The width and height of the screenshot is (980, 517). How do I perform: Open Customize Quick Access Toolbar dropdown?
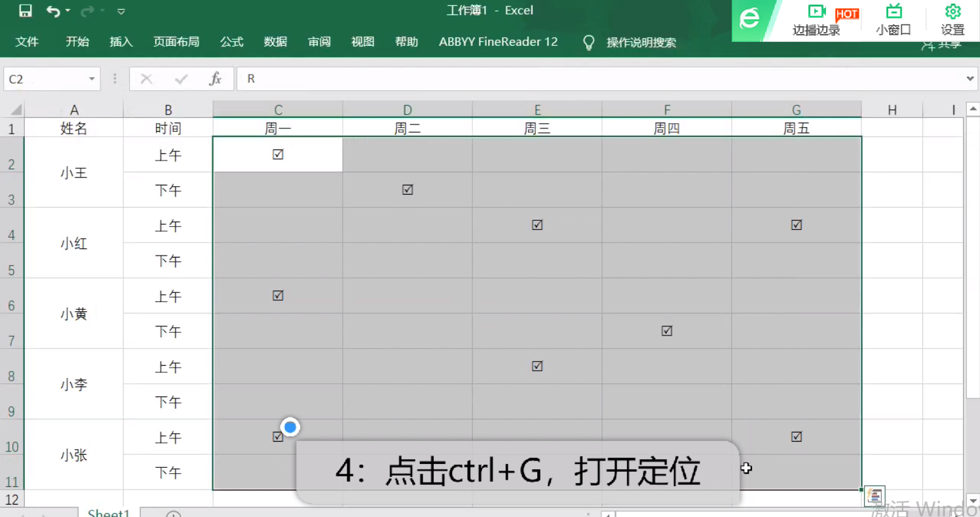(x=121, y=11)
